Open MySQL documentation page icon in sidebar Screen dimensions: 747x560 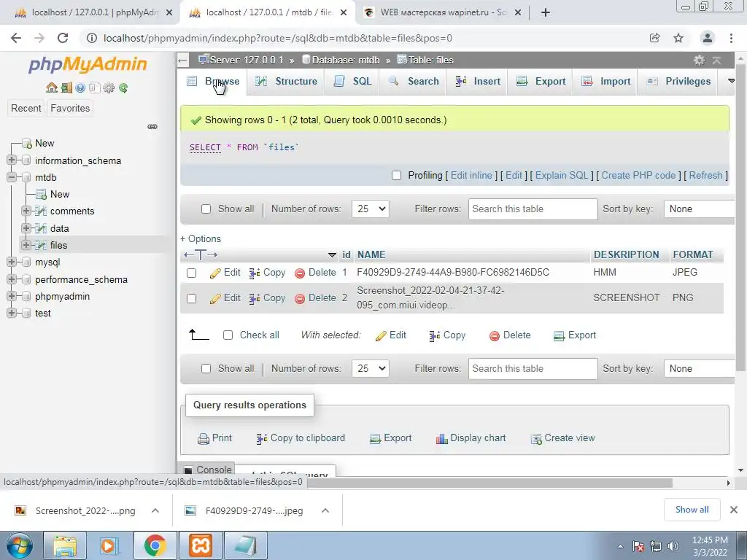[x=94, y=87]
